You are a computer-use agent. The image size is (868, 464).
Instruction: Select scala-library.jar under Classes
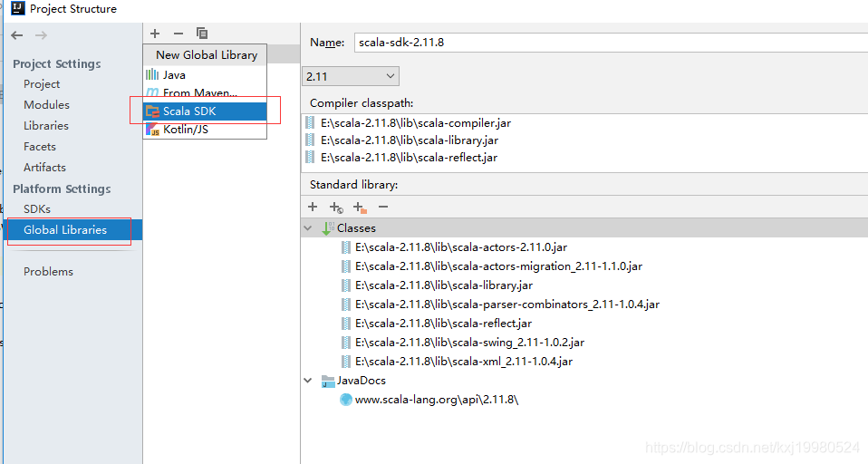tap(444, 285)
